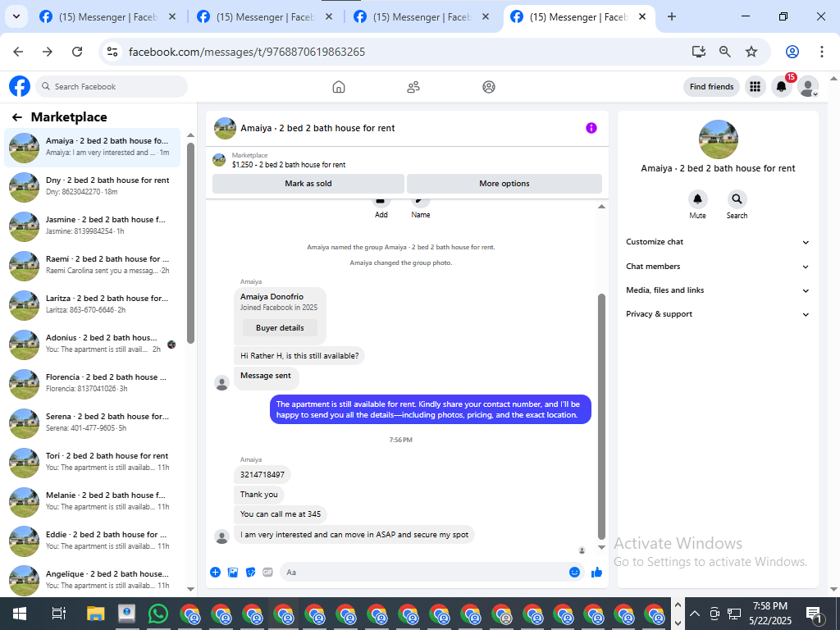Open the Home feed icon
Image resolution: width=840 pixels, height=630 pixels.
click(339, 87)
